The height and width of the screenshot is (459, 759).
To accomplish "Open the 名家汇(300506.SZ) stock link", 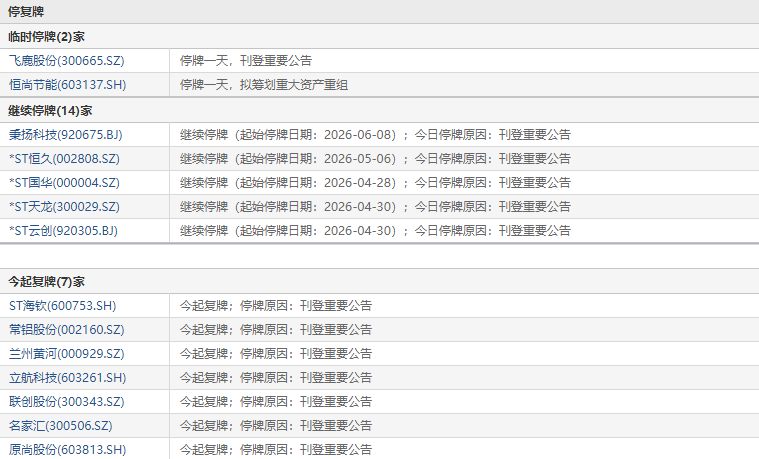I will click(x=61, y=426).
